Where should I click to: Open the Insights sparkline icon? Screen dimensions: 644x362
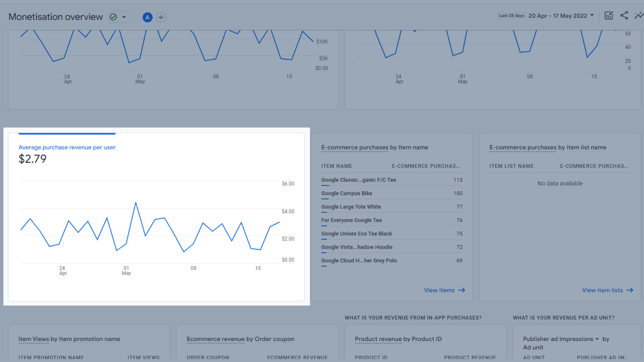point(638,15)
